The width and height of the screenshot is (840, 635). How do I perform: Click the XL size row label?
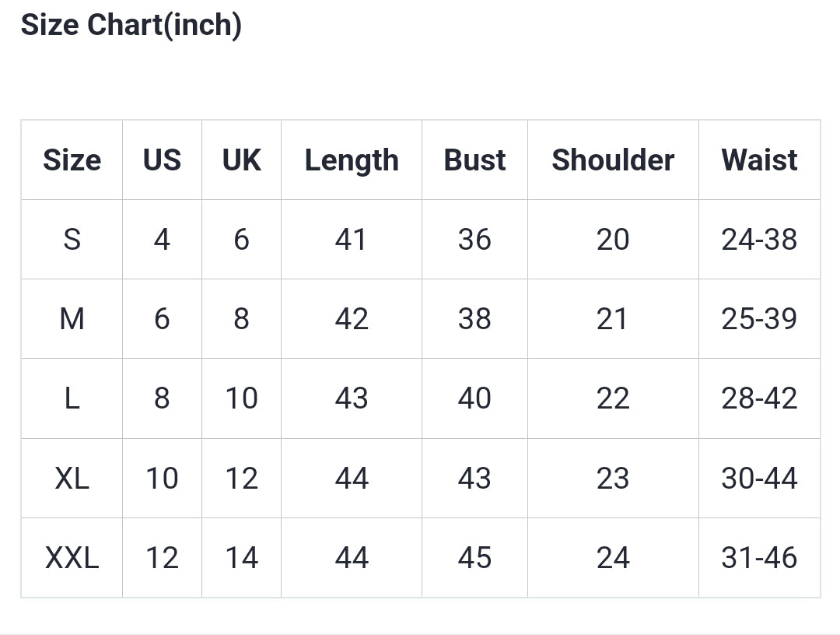point(72,478)
